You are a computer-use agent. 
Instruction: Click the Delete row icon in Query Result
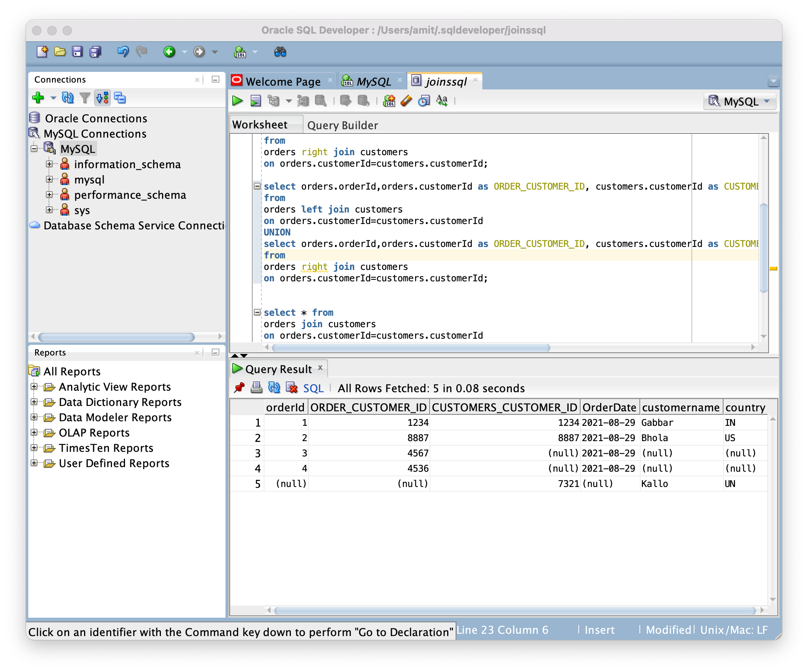tap(292, 388)
